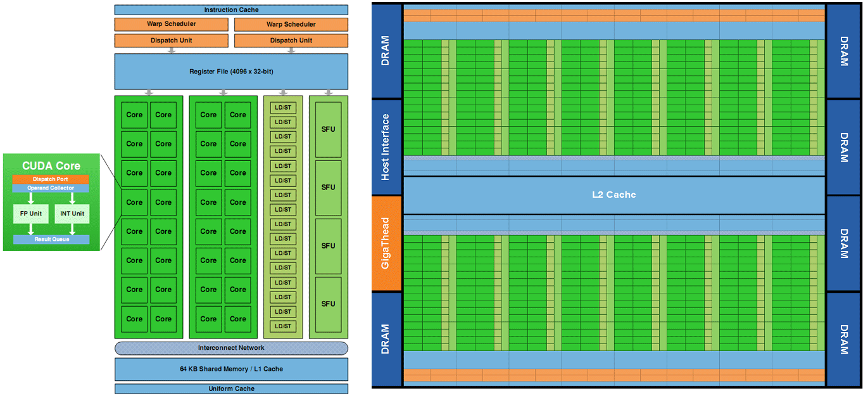The height and width of the screenshot is (398, 868).
Task: Select the 64 KB Shared Memory / L1 Cache block
Action: coord(231,369)
